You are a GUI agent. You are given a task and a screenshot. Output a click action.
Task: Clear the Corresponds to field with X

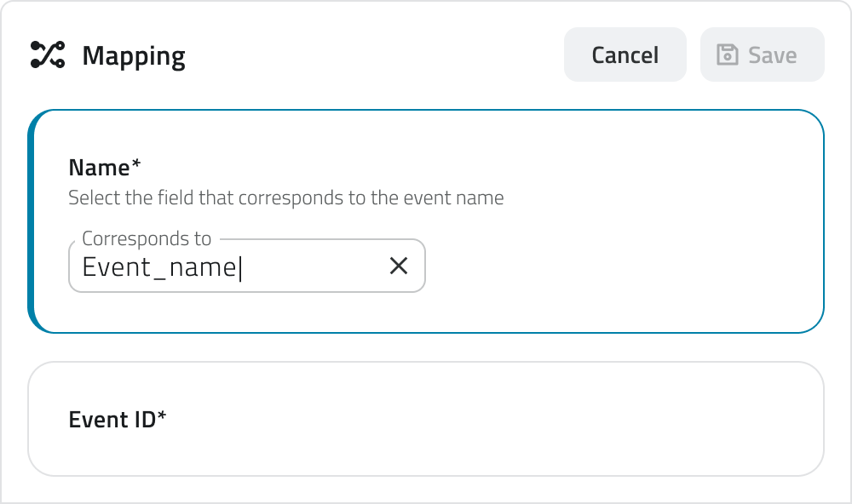[x=399, y=266]
